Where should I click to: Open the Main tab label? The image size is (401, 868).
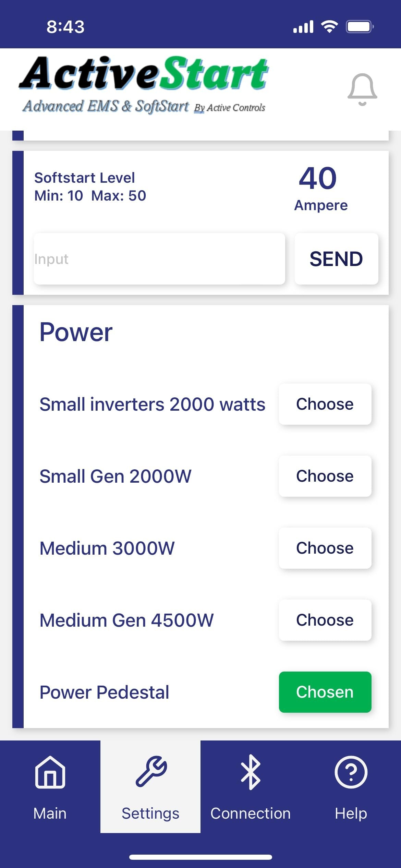pyautogui.click(x=50, y=813)
